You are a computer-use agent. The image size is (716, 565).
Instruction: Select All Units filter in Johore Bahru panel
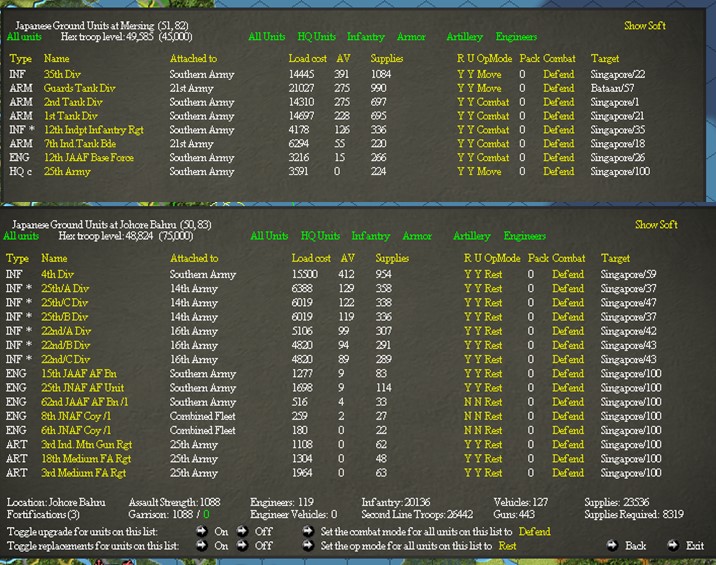(x=269, y=236)
